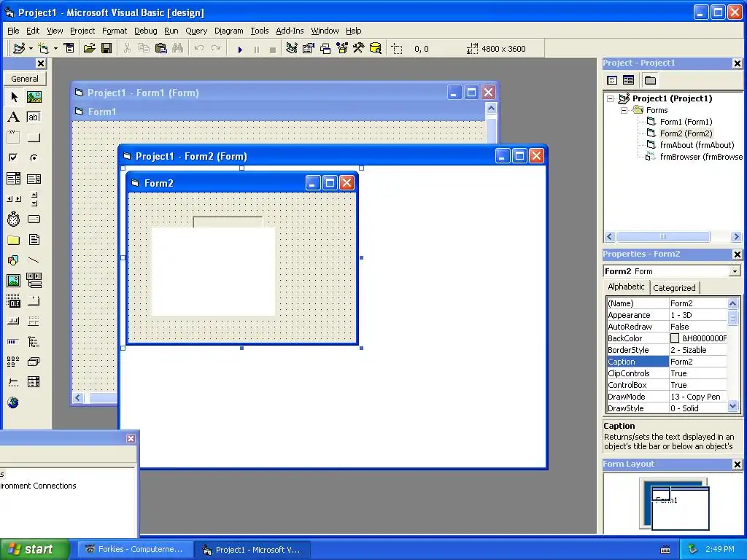
Task: Select frmAbout (frmAbout) in the project tree
Action: [697, 145]
